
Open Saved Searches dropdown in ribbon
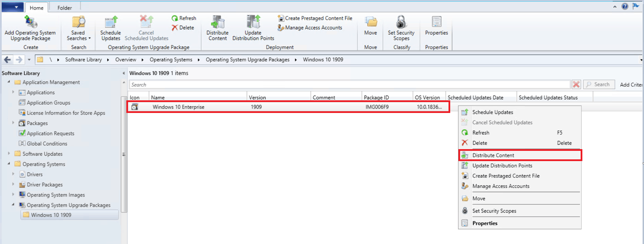(x=79, y=29)
